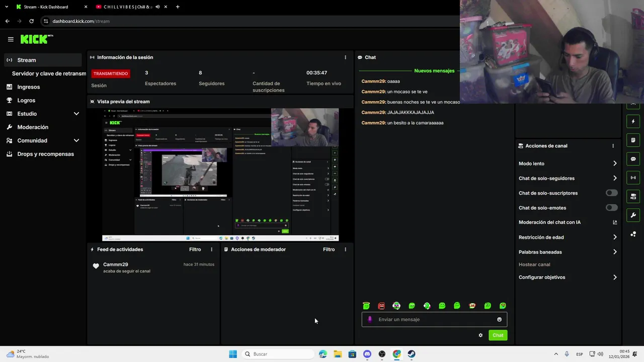Insert the red angry emote
The width and height of the screenshot is (644, 362).
[381, 306]
